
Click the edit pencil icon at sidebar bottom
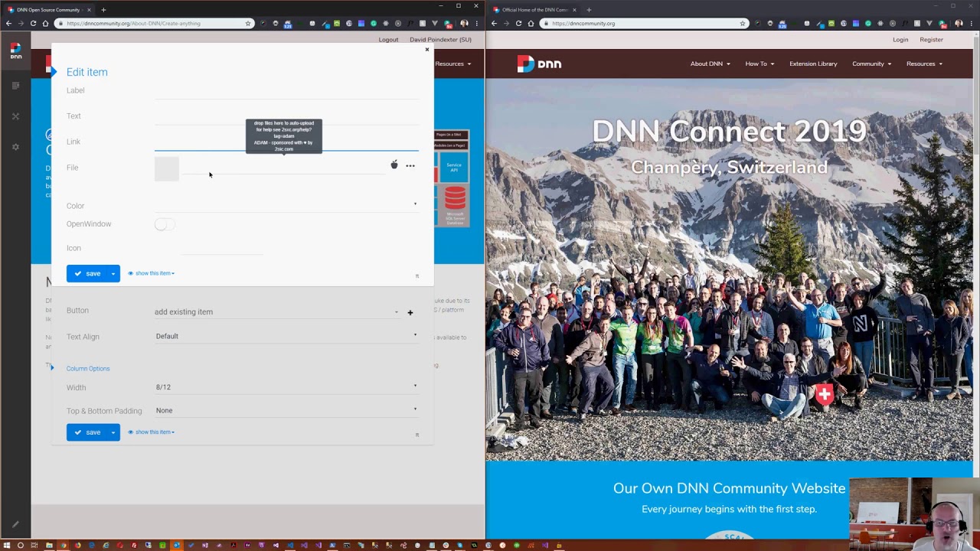point(15,525)
